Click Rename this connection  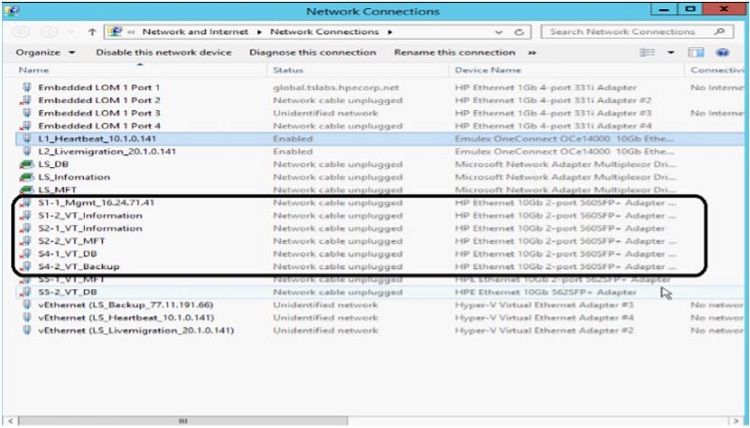tap(454, 52)
